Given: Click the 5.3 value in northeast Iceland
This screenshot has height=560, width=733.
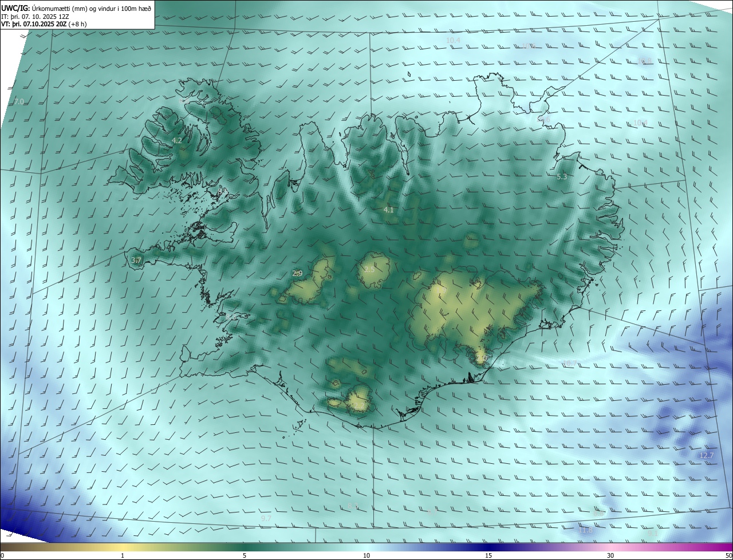Looking at the screenshot, I should [562, 177].
